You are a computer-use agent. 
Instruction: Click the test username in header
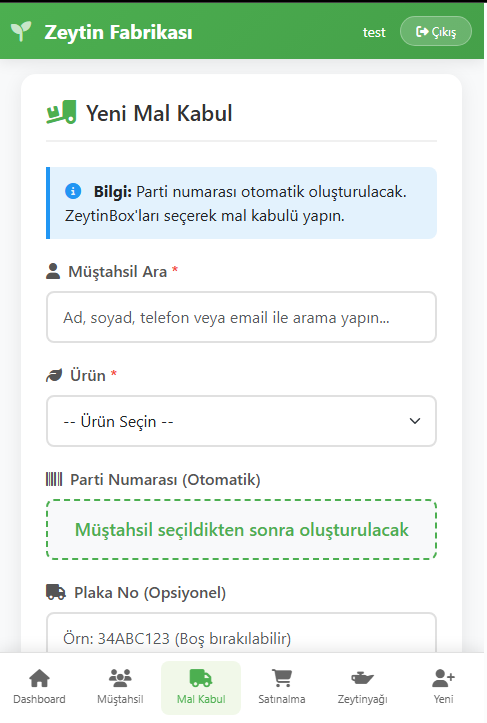point(374,32)
